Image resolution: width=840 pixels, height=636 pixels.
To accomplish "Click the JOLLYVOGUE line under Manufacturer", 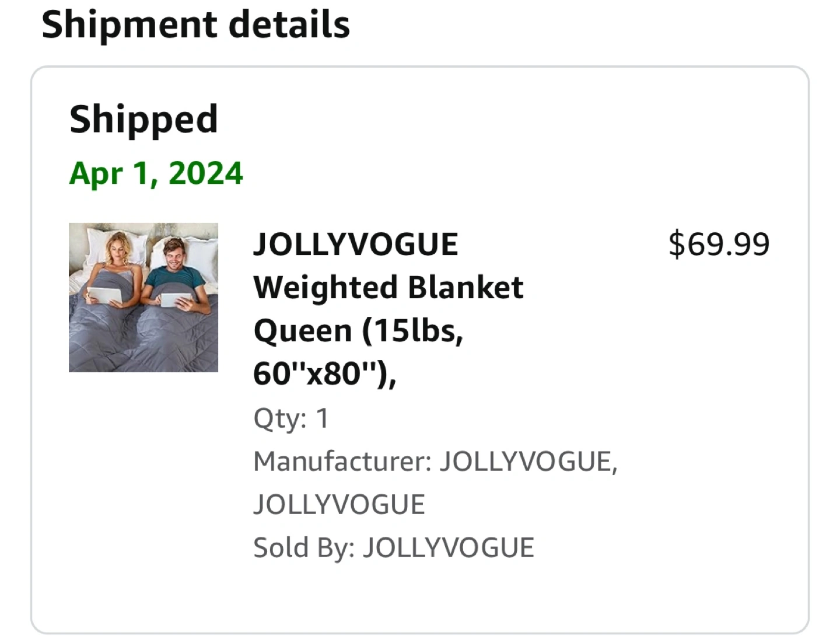I will (x=339, y=504).
